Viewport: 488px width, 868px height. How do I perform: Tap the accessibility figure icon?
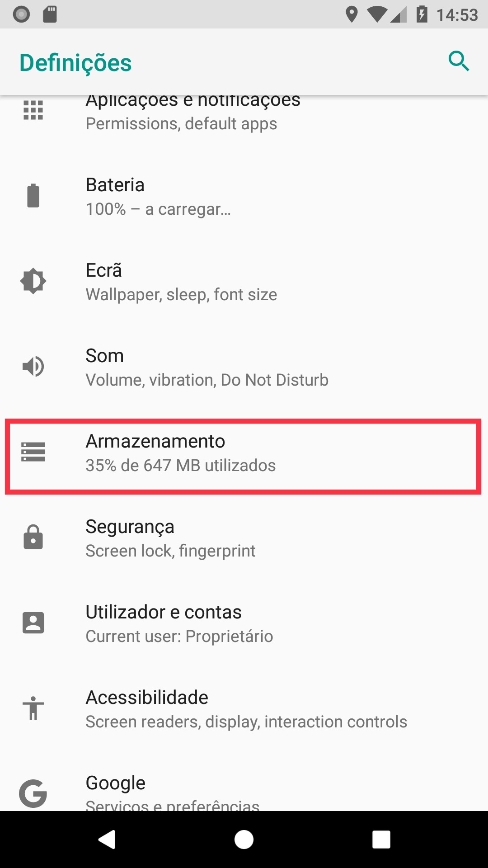tap(33, 708)
